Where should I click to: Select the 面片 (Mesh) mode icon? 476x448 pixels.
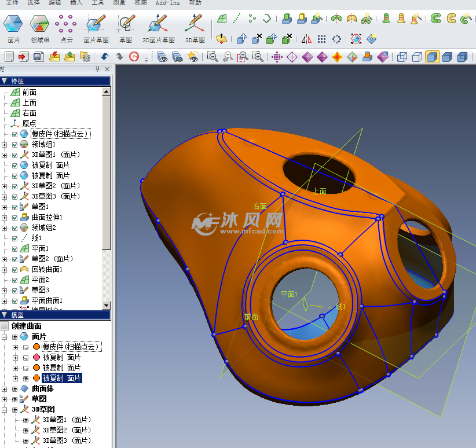pyautogui.click(x=13, y=25)
